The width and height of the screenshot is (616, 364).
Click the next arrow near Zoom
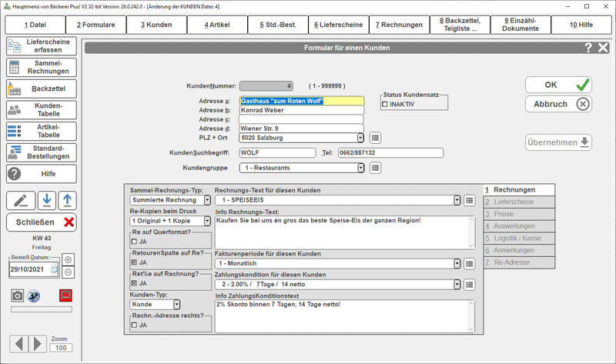point(38,343)
